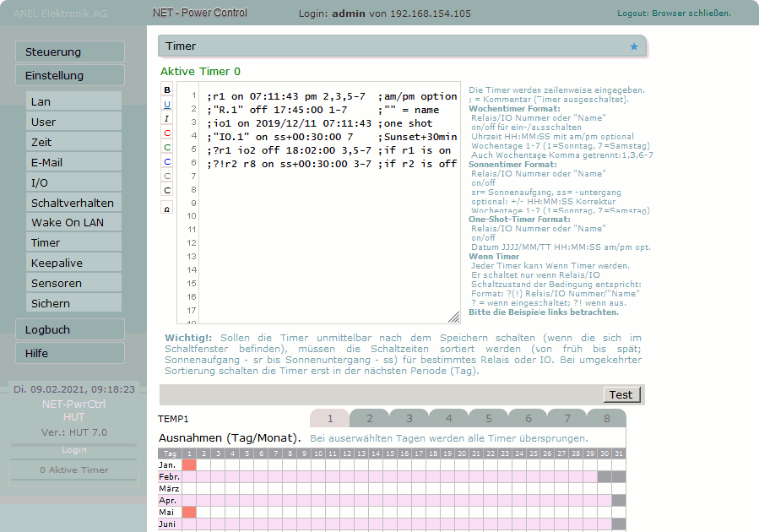Toggle the März day 31 exception cell
Image resolution: width=759 pixels, height=532 pixels.
tap(619, 489)
